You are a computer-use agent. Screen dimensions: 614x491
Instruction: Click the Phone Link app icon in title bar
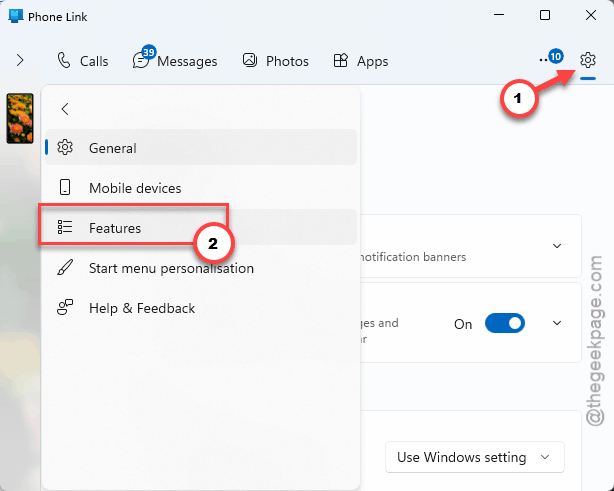tap(16, 16)
